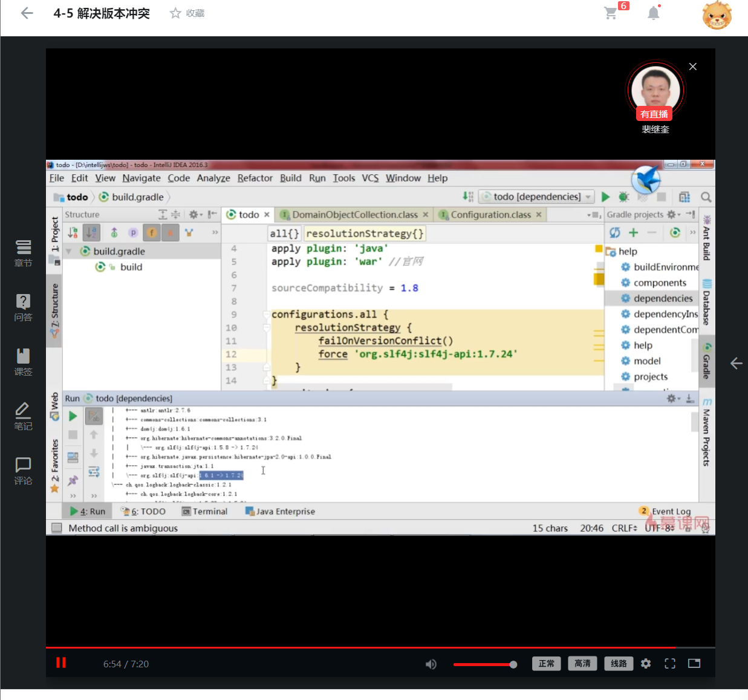Image resolution: width=748 pixels, height=700 pixels.
Task: Close the live-stream teacher badge
Action: point(693,67)
